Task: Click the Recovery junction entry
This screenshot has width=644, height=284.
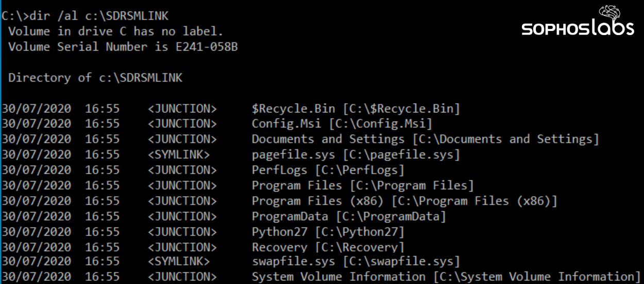Action: point(328,247)
